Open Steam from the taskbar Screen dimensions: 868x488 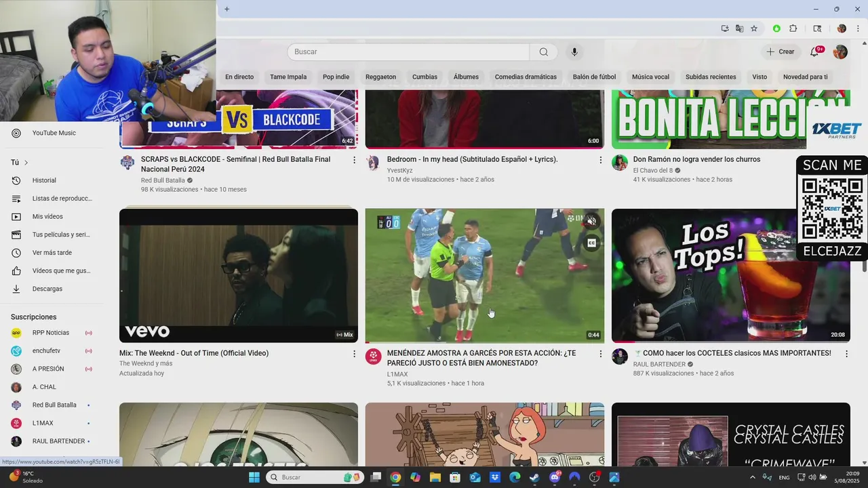[x=534, y=477]
